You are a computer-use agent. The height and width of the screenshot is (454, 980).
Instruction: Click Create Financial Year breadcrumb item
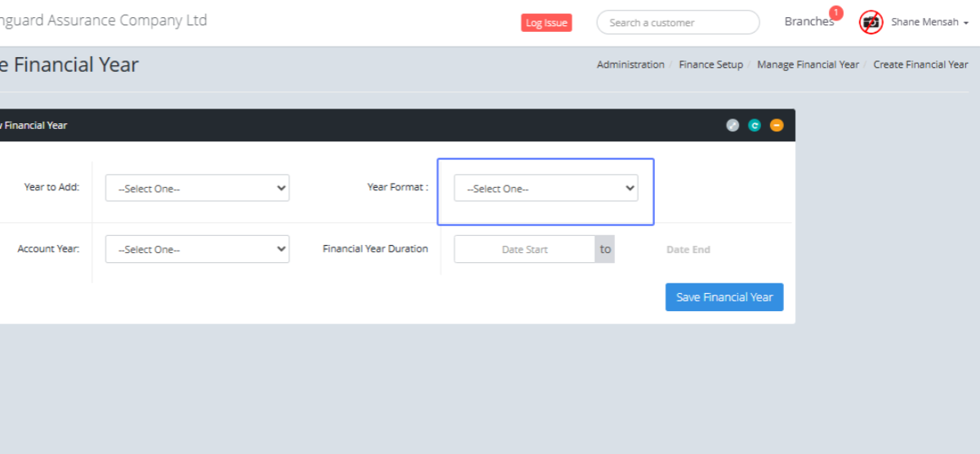pyautogui.click(x=920, y=65)
